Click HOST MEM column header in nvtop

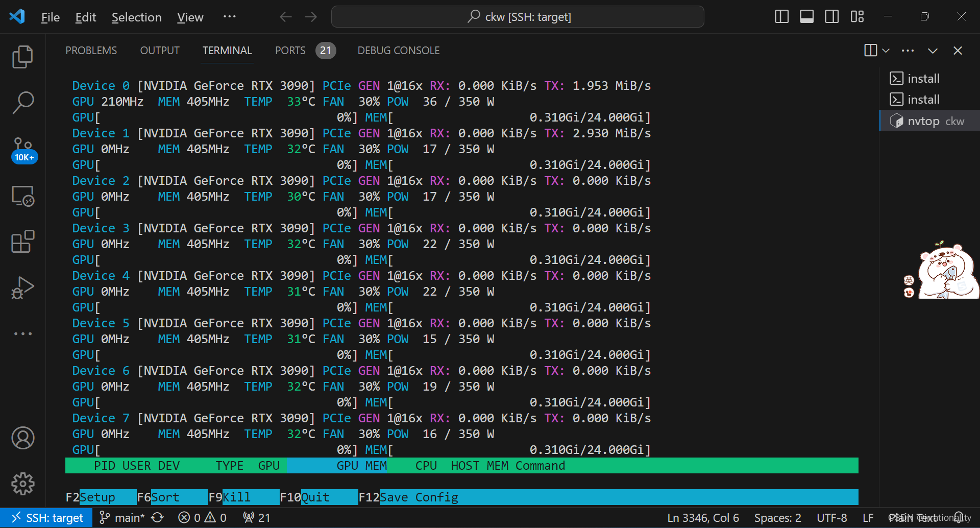tap(480, 466)
